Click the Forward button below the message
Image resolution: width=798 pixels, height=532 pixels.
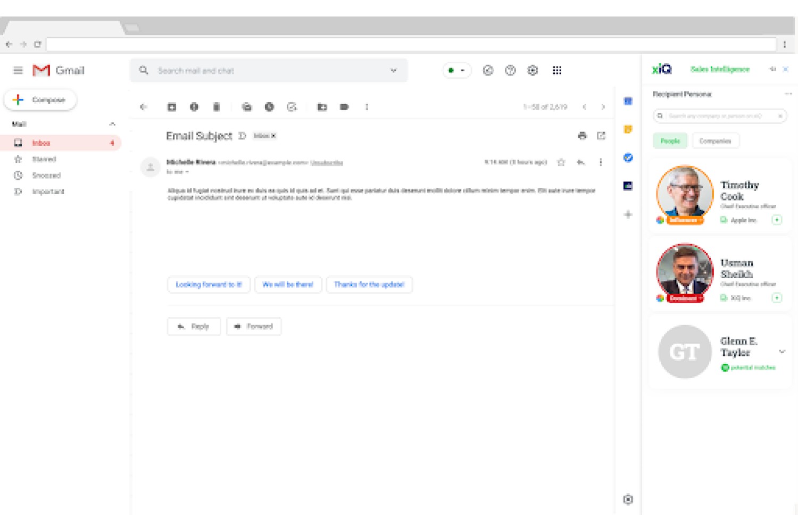click(254, 327)
